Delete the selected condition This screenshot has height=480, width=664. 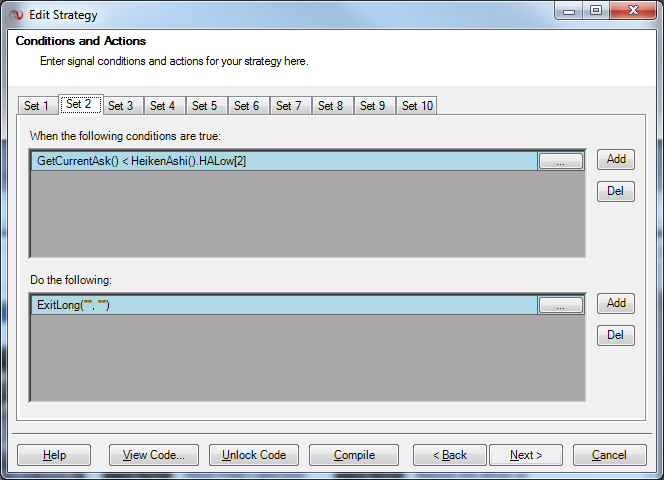pos(616,191)
